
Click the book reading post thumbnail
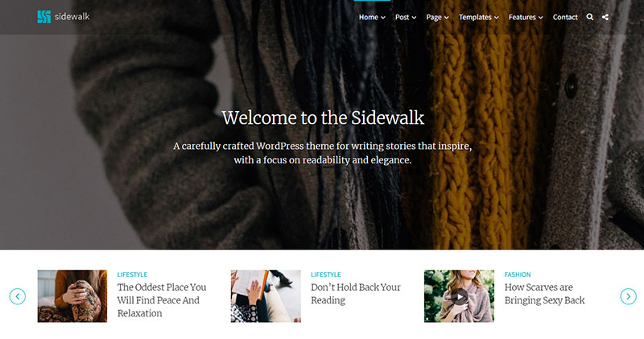tap(266, 296)
